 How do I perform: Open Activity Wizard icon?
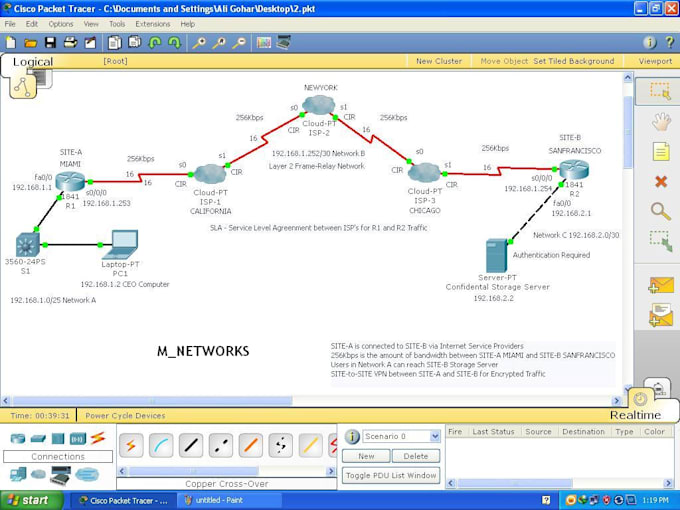(90, 42)
